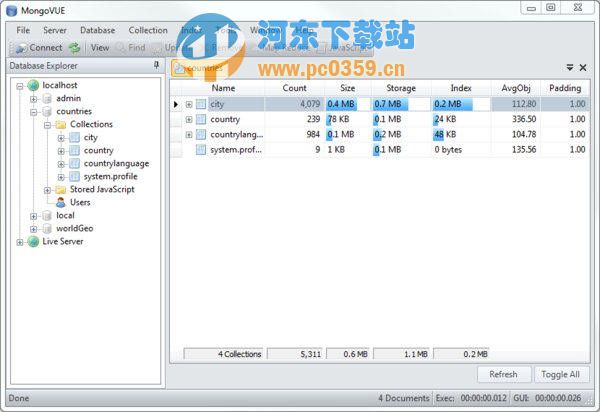Expand the local database node

coord(34,216)
